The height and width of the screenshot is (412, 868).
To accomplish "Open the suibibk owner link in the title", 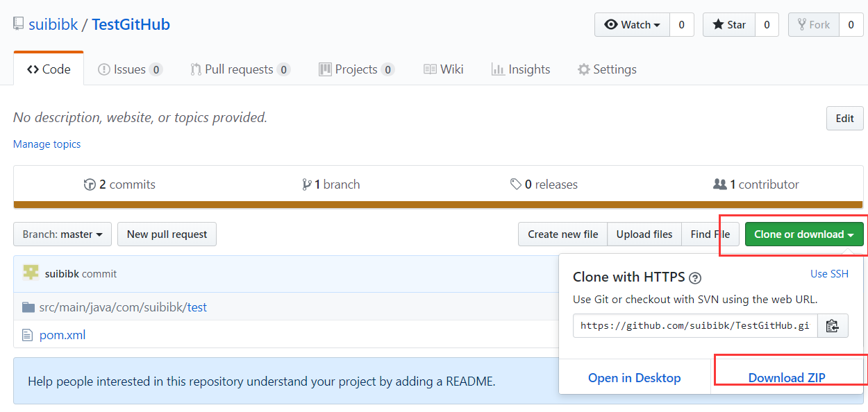I will (53, 25).
